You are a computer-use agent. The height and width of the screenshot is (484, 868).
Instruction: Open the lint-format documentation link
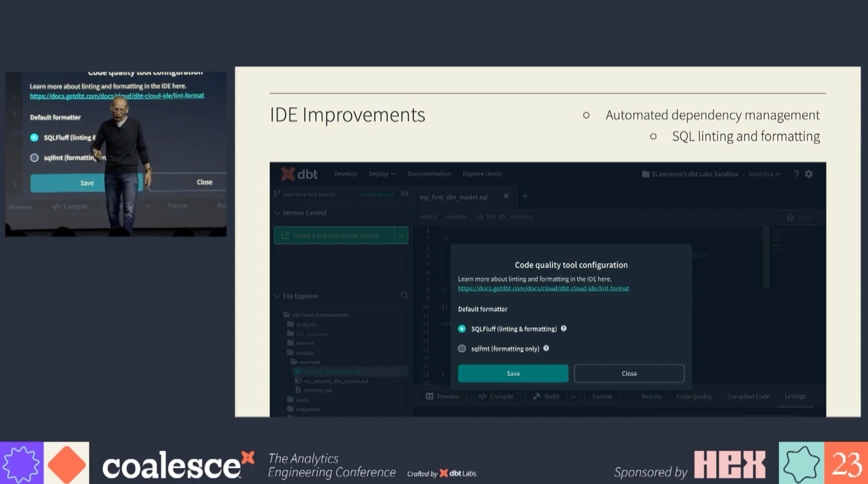[x=543, y=288]
